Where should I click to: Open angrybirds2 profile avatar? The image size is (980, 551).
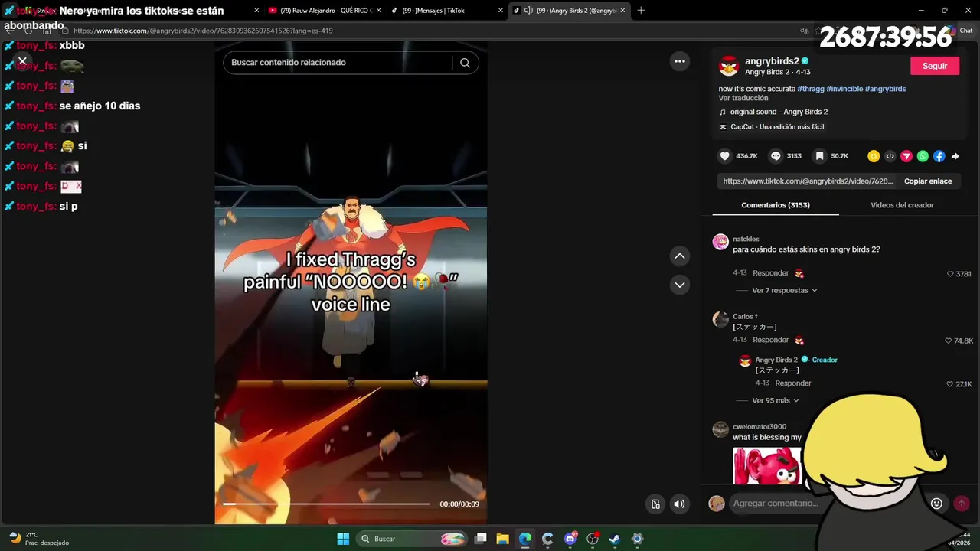point(728,66)
